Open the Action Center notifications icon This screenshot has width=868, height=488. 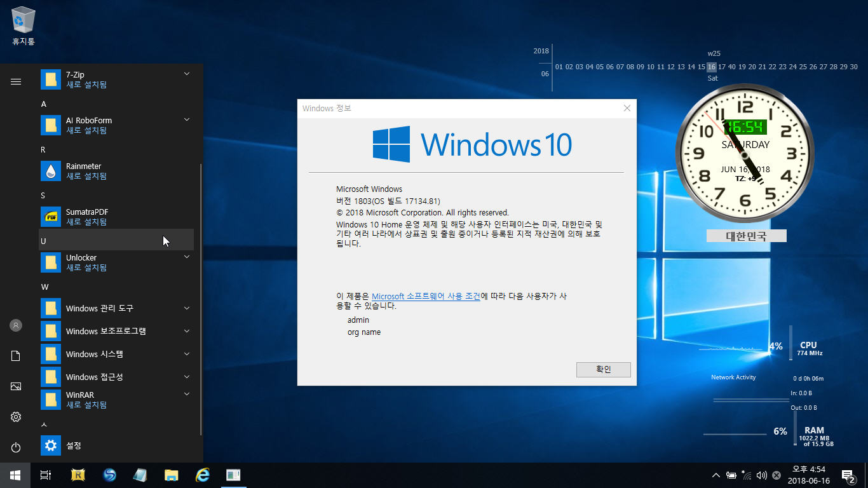848,475
